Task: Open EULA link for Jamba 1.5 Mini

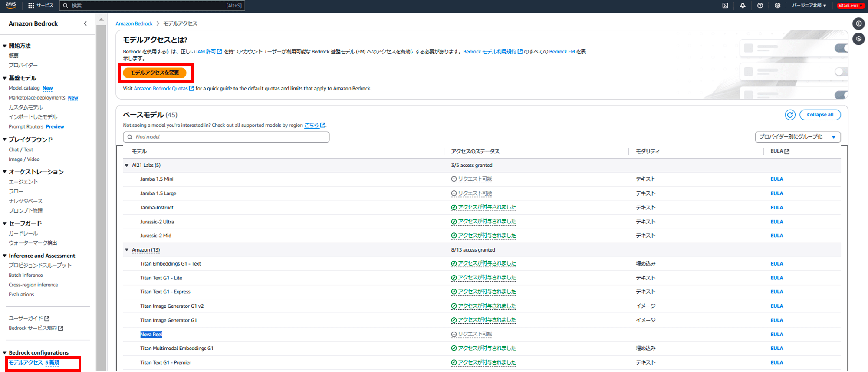Action: (x=776, y=179)
